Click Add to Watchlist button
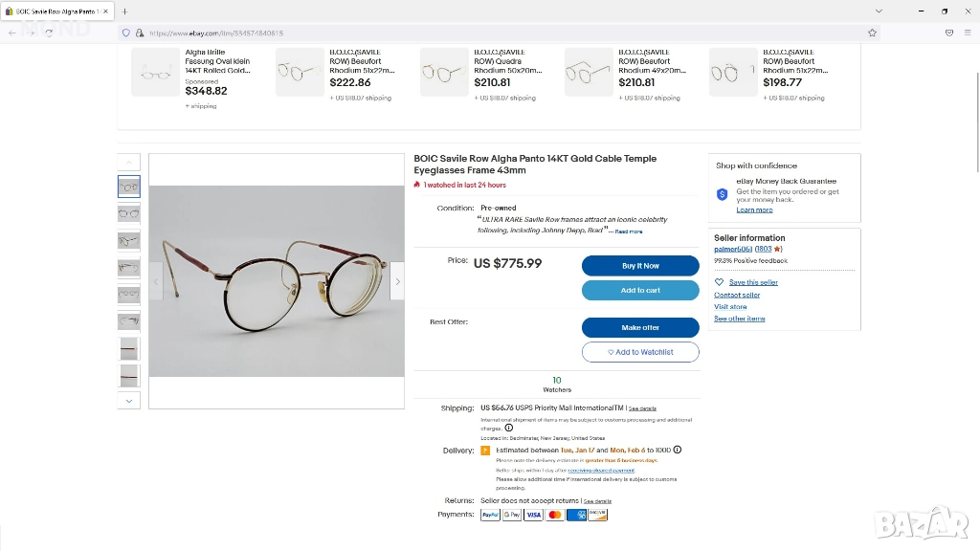This screenshot has width=980, height=551. 640,352
